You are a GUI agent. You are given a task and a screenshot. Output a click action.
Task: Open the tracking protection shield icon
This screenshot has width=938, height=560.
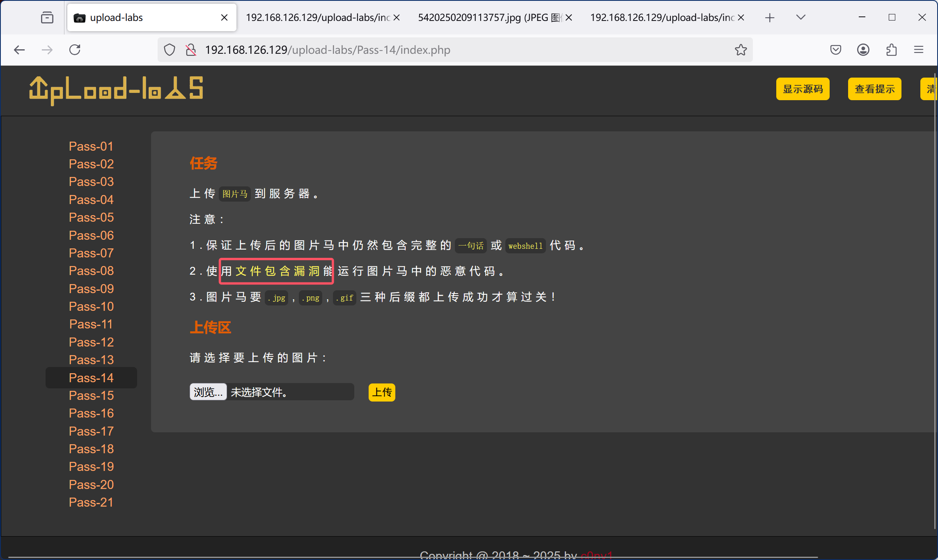[x=170, y=50]
